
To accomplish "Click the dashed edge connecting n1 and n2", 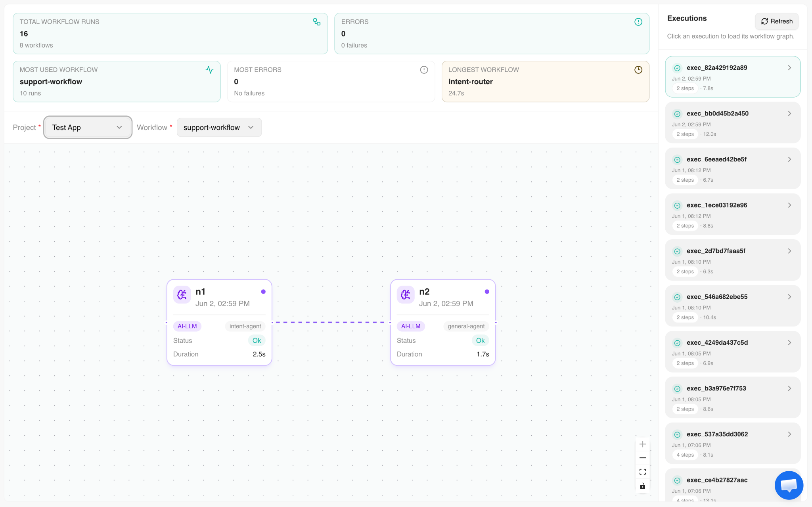I will 331,323.
